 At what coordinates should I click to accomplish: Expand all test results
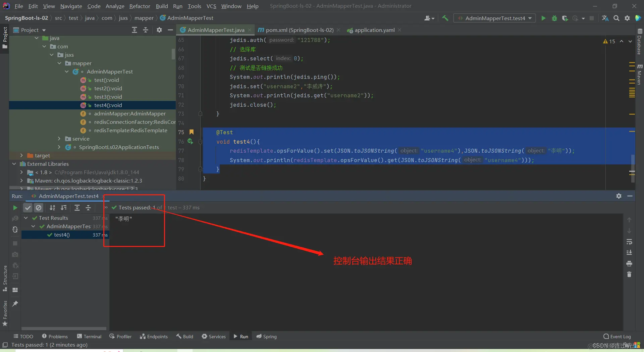(77, 208)
